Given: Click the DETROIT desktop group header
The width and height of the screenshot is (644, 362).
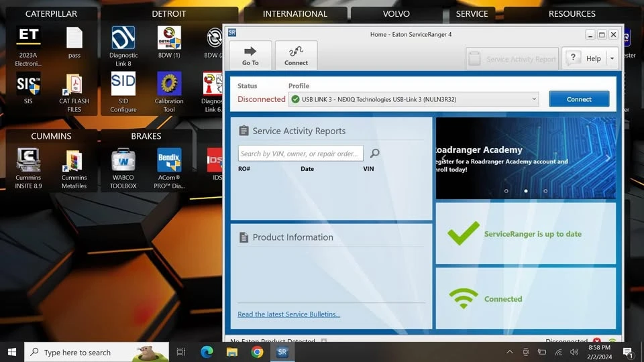Looking at the screenshot, I should click(169, 13).
